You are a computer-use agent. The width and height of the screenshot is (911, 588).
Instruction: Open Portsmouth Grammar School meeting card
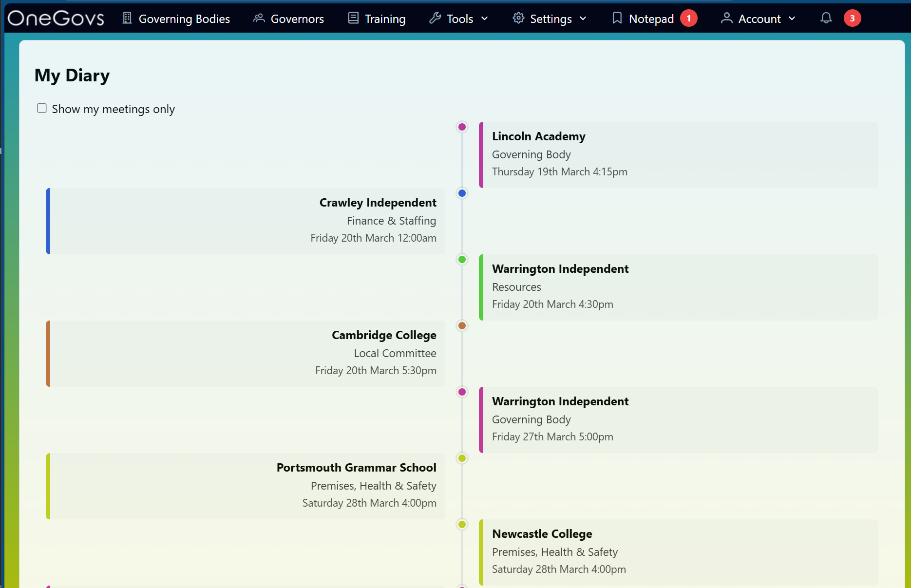(246, 486)
